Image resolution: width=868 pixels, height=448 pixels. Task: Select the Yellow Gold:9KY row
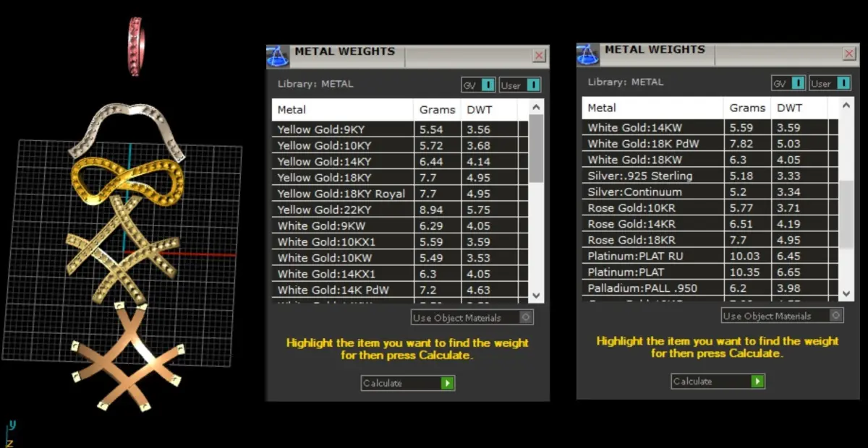point(400,130)
